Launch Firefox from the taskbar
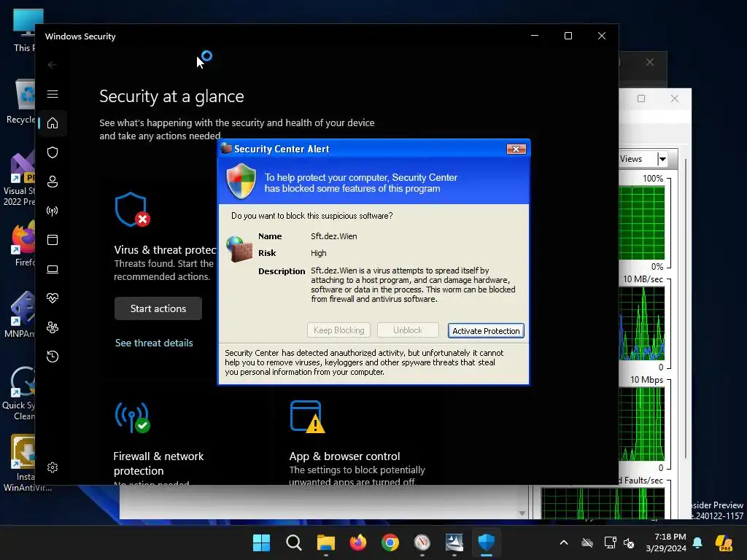This screenshot has height=560, width=747. click(357, 542)
